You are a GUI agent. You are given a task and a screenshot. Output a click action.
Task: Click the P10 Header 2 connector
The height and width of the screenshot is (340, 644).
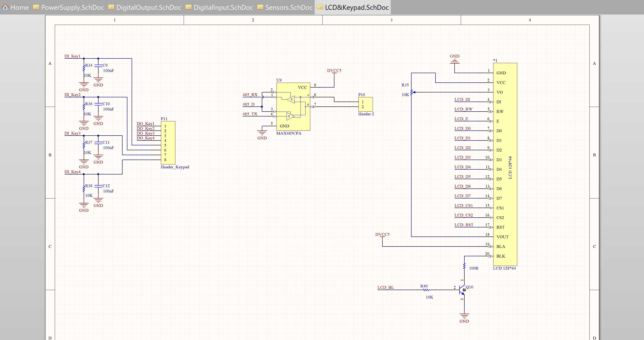(365, 104)
